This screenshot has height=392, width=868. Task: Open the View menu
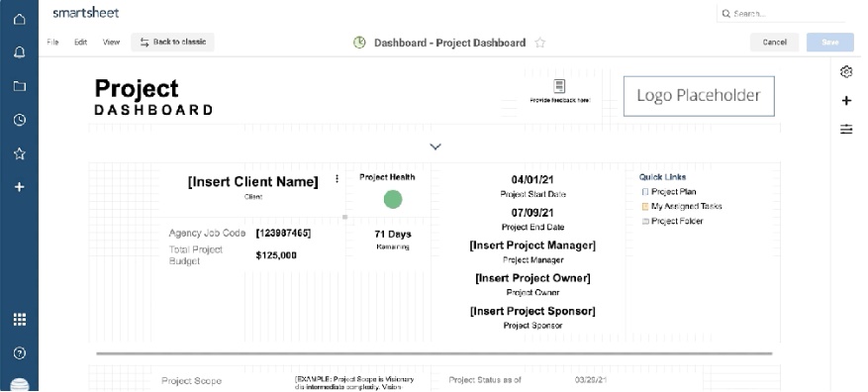click(111, 43)
